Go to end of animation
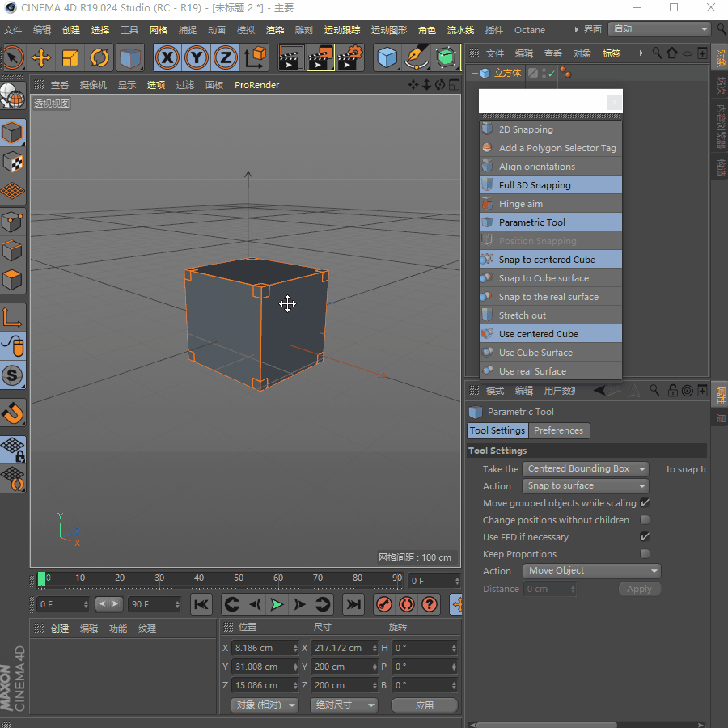The width and height of the screenshot is (728, 728). (353, 604)
